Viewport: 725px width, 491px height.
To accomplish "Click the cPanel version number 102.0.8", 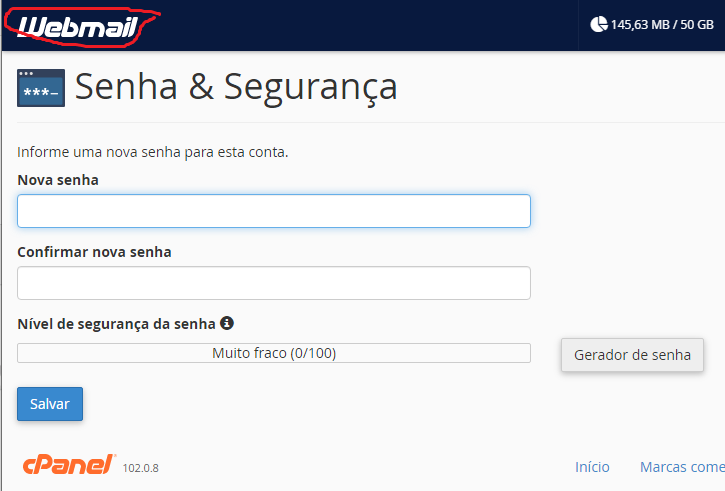I will (x=141, y=468).
